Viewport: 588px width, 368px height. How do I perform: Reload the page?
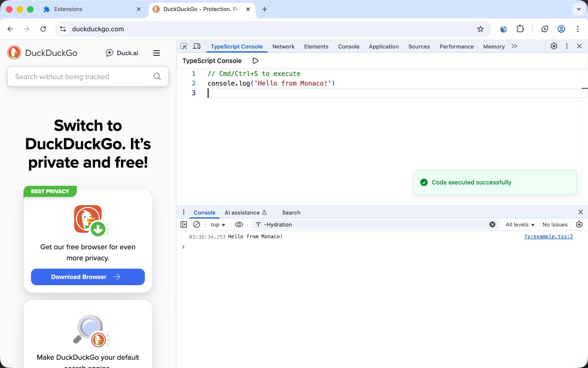pyautogui.click(x=43, y=29)
